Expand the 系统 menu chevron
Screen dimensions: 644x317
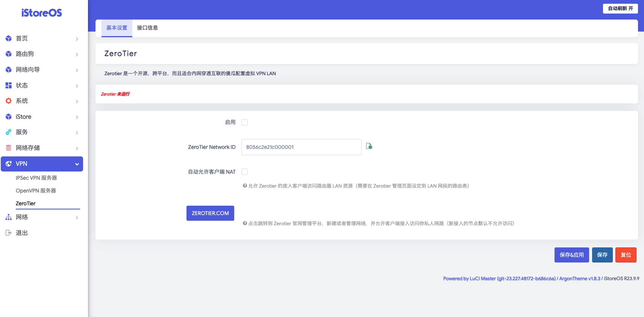(77, 101)
